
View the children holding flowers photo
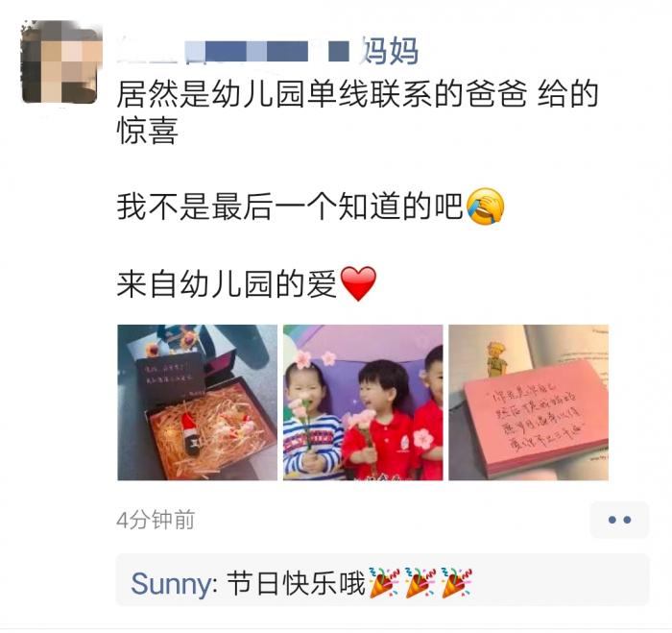click(363, 402)
